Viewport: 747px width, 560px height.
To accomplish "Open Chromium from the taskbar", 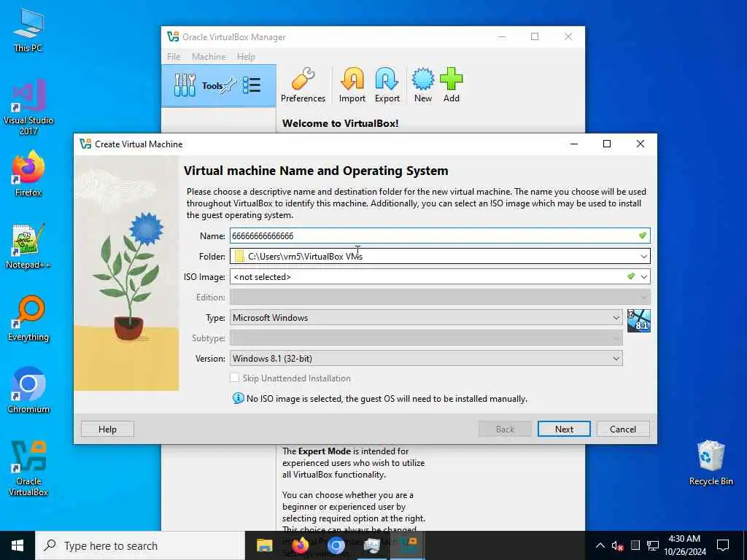I will (x=336, y=545).
